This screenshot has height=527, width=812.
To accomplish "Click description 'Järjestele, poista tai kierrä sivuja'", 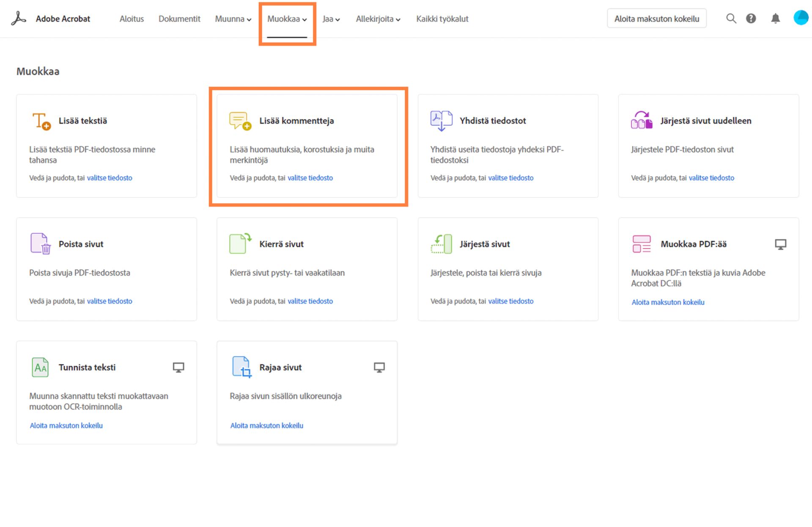I will [486, 273].
